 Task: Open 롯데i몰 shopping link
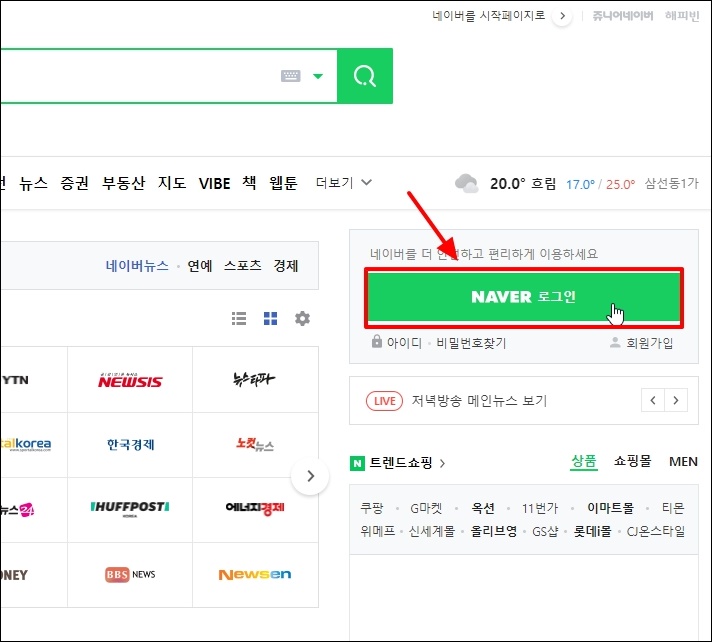[x=593, y=531]
